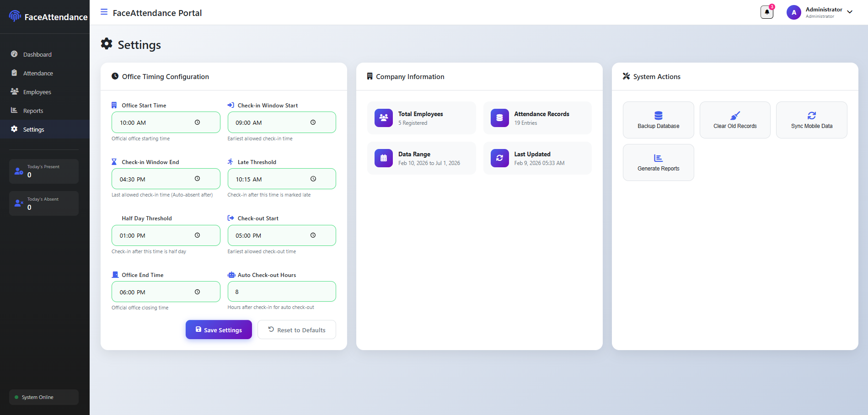Open the Late Threshold clock picker
Image resolution: width=868 pixels, height=415 pixels.
tap(313, 179)
